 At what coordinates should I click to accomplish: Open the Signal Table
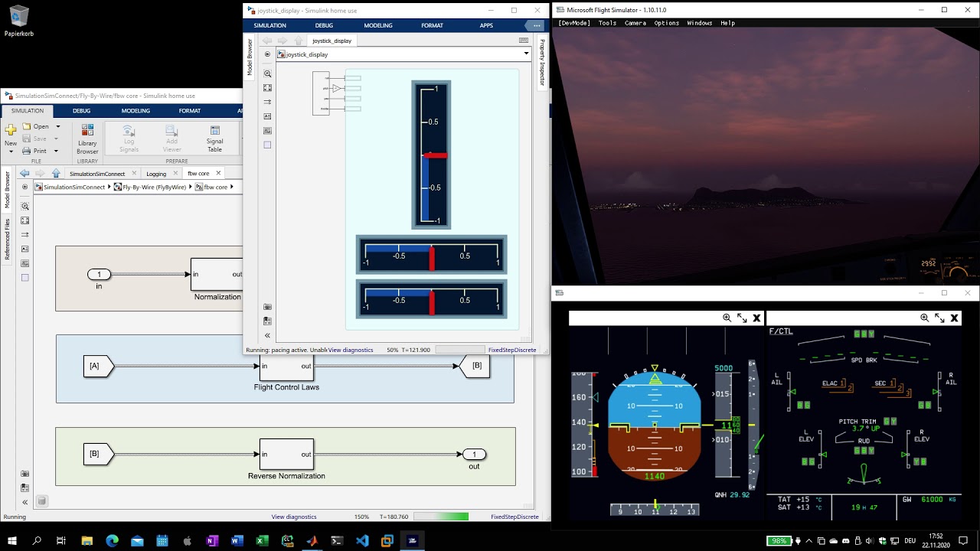click(x=214, y=139)
